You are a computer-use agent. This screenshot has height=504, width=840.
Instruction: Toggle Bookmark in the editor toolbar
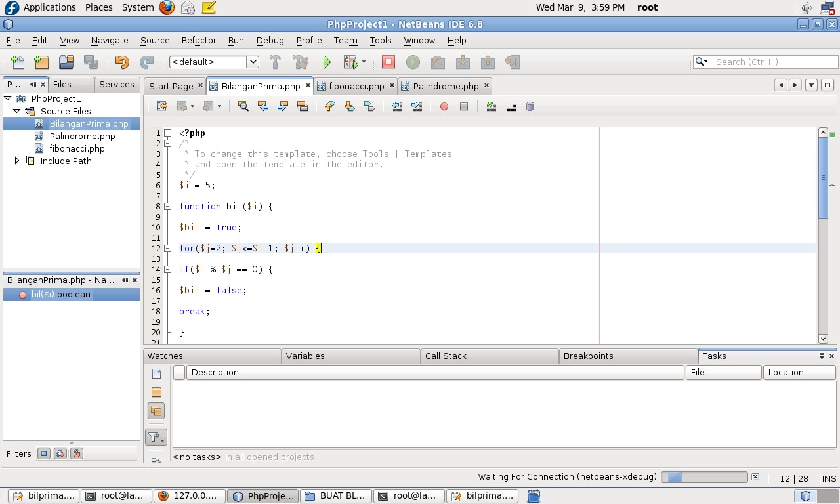369,106
